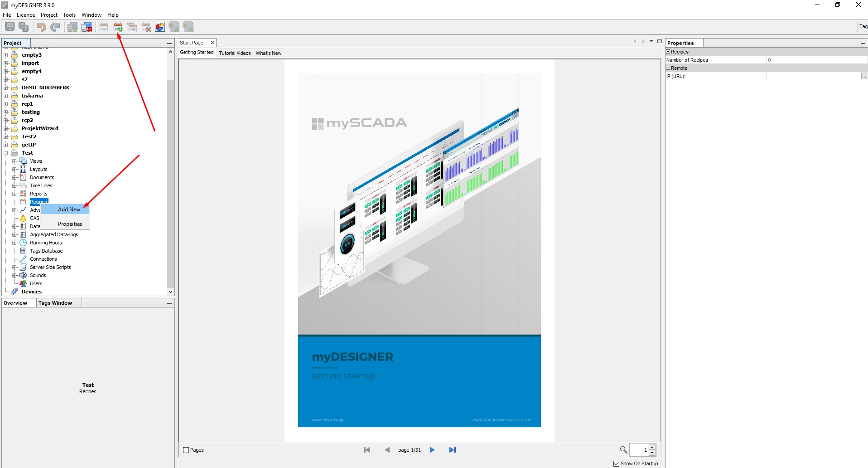Click the zoom magnifier icon
Viewport: 868px width, 468px height.
[624, 450]
